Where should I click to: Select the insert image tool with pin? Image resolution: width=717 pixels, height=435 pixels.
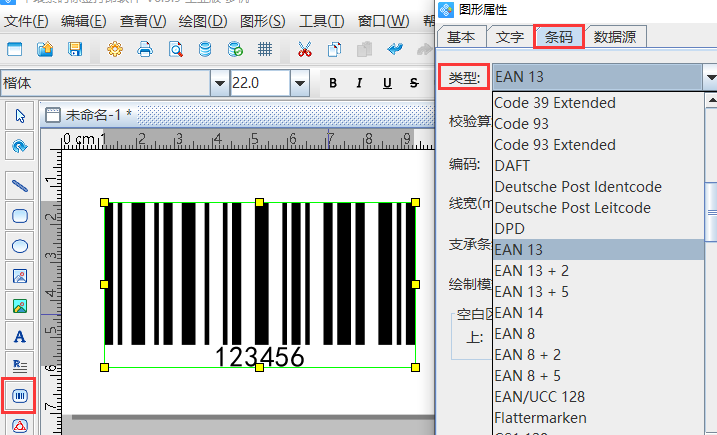pyautogui.click(x=20, y=276)
